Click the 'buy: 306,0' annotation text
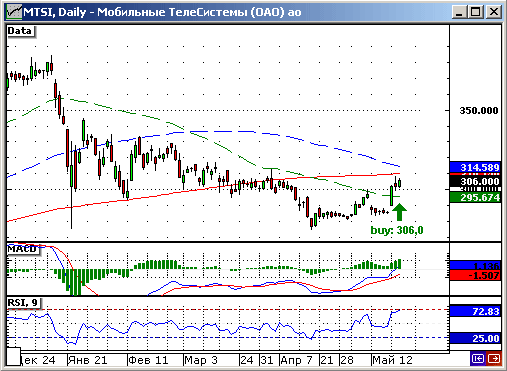507x371 pixels. click(x=397, y=230)
